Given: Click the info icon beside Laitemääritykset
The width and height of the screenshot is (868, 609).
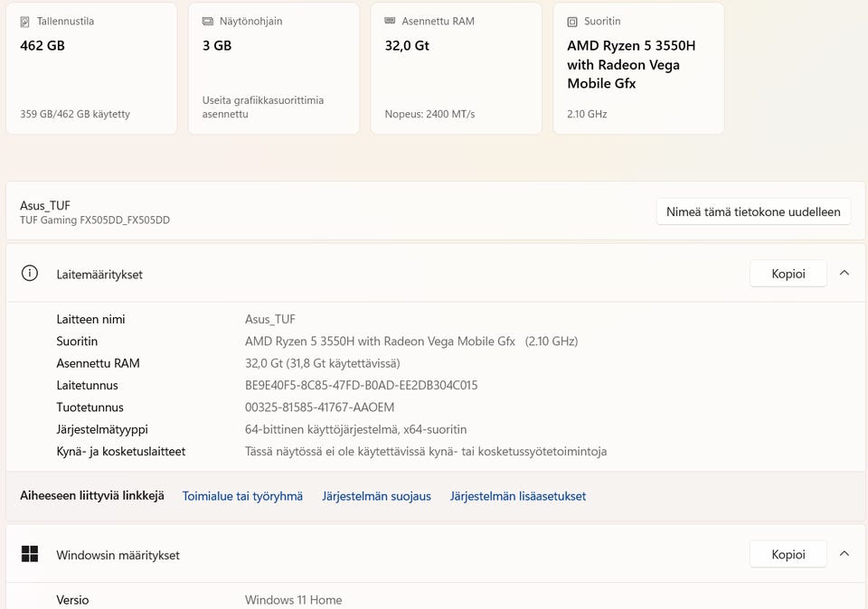Looking at the screenshot, I should click(x=30, y=274).
